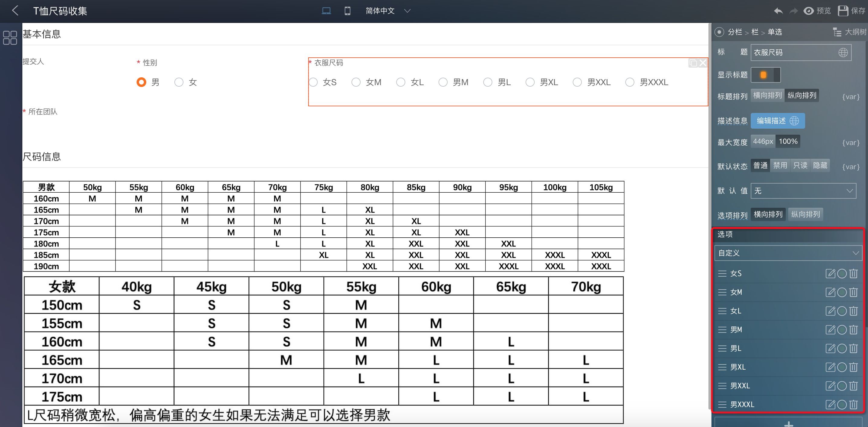Viewport: 868px width, 427px height.
Task: Set default state to 只读
Action: tap(800, 165)
